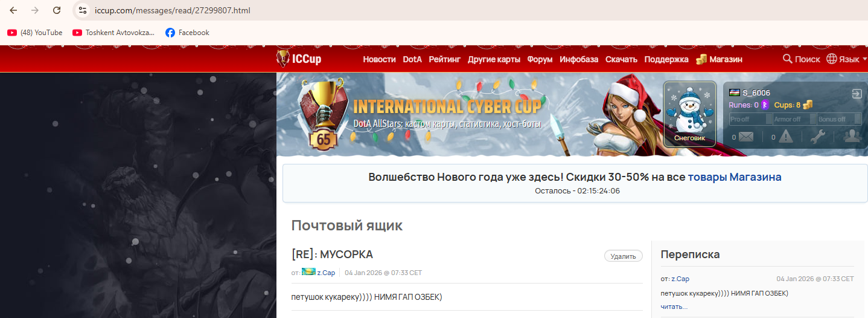Open the Toshkent Avtovokza... bookmark
868x318 pixels.
pyautogui.click(x=113, y=33)
